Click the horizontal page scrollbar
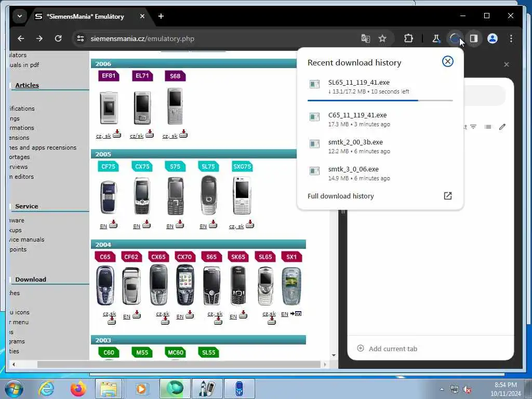Screen dimensions: 532x399 (x=179, y=364)
